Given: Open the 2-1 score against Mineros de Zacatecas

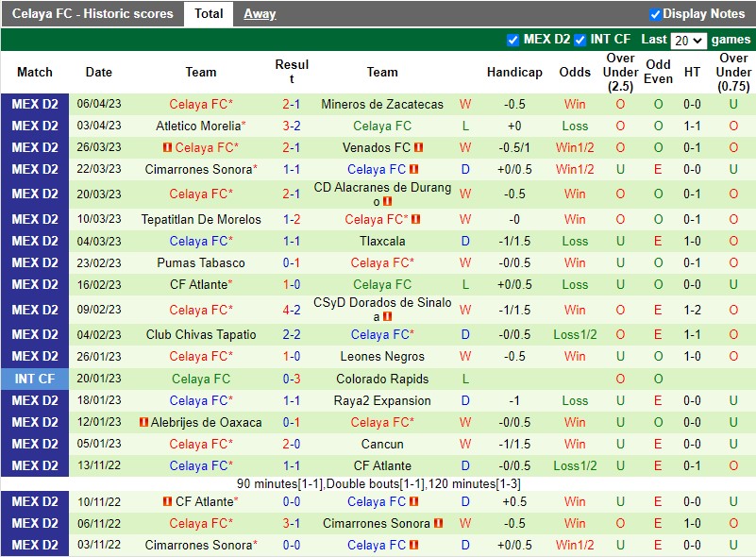Looking at the screenshot, I should [292, 104].
